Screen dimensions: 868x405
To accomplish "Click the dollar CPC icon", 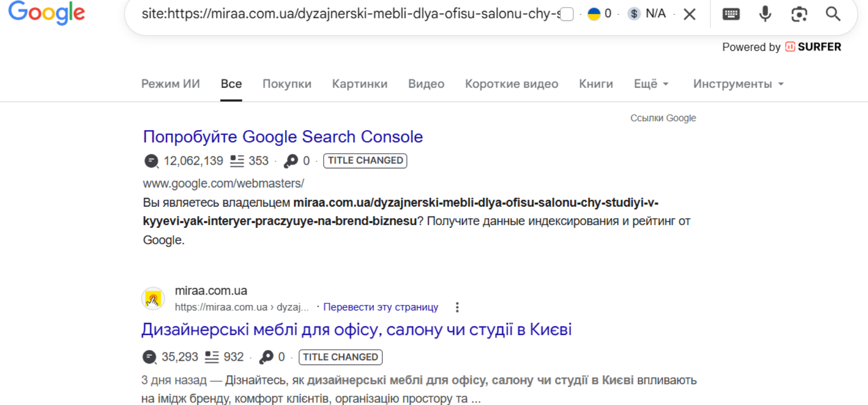I will coord(634,14).
